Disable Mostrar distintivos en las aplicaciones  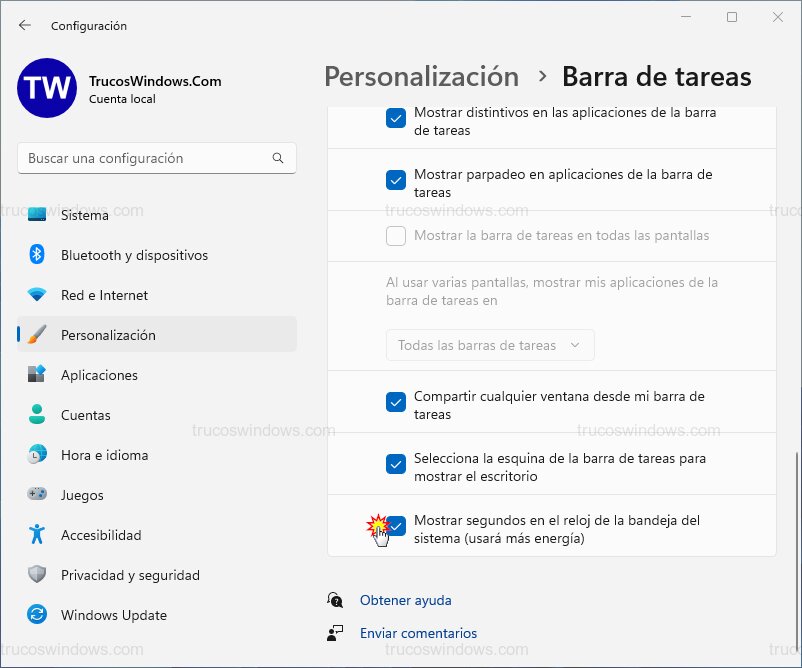[x=395, y=117]
